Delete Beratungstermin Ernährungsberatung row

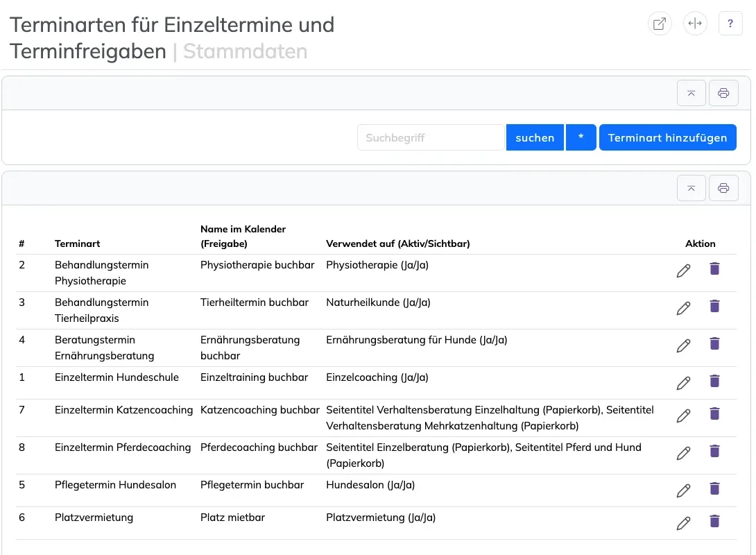pyautogui.click(x=714, y=344)
